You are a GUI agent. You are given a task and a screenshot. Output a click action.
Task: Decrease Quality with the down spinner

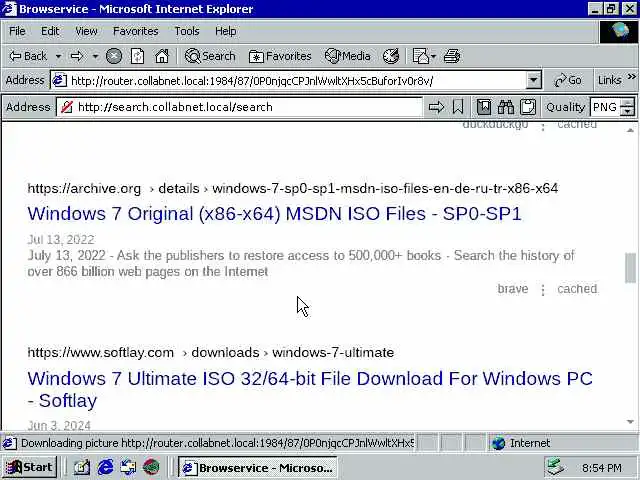pos(627,112)
